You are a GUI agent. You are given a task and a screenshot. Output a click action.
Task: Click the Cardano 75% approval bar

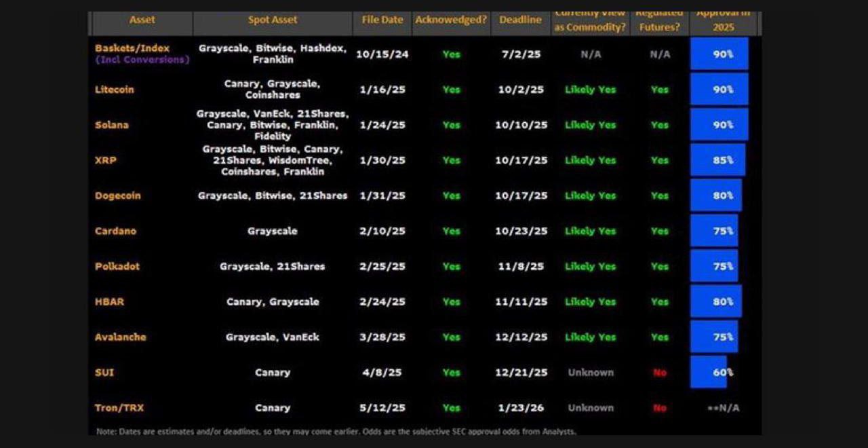click(714, 231)
